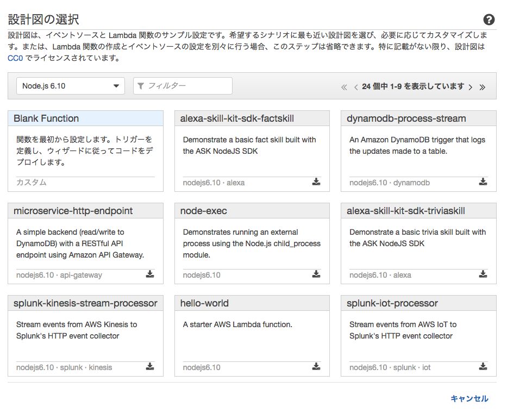The width and height of the screenshot is (532, 413).
Task: Download the node-exec blueprint code
Action: (x=316, y=274)
